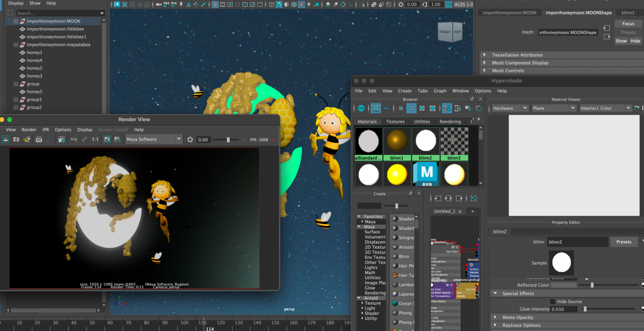This screenshot has width=644, height=331.
Task: Click the Hypershade browser ON toggle icon
Action: coord(361,108)
